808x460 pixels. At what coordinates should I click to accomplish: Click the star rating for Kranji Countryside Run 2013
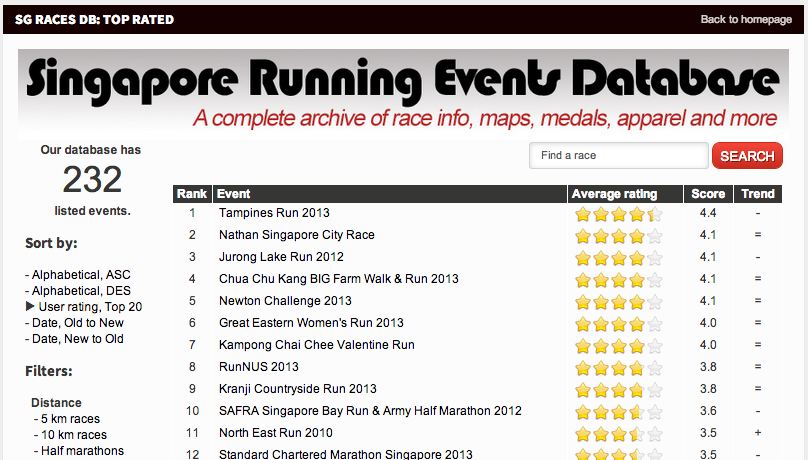pyautogui.click(x=619, y=390)
